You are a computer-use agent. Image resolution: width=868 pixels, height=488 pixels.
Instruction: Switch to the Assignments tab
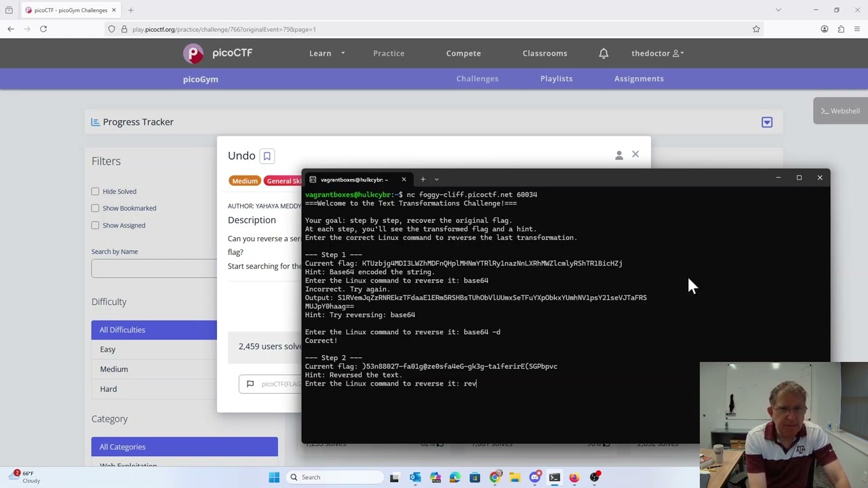[639, 79]
